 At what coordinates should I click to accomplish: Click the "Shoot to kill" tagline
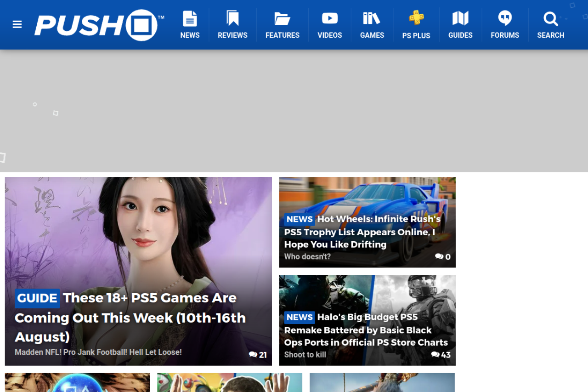click(x=305, y=354)
